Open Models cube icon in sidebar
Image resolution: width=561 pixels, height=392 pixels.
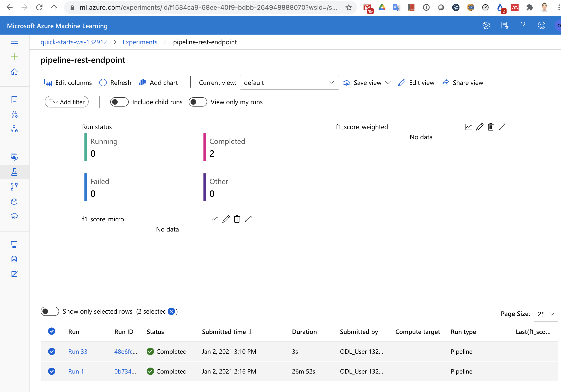[x=14, y=202]
